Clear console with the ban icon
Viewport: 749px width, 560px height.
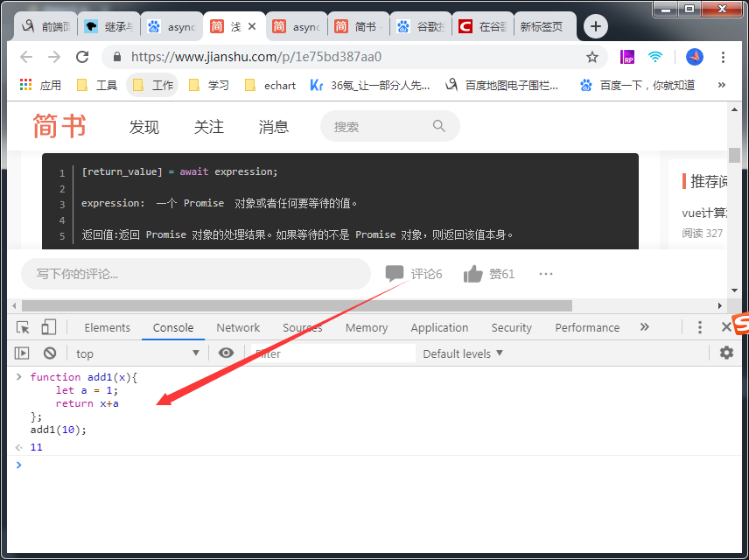tap(50, 353)
